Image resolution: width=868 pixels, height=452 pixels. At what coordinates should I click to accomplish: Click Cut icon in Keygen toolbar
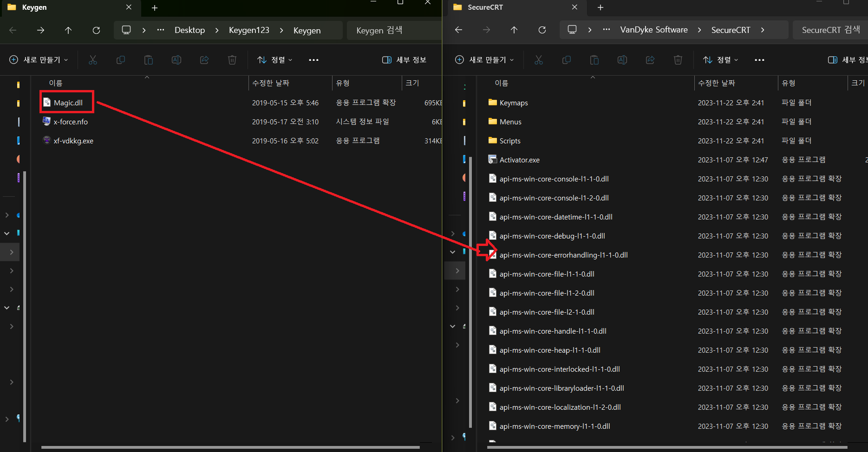click(x=93, y=60)
